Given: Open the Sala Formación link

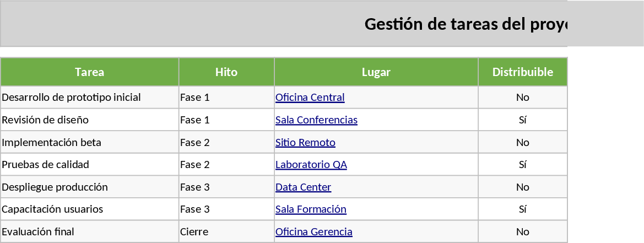Looking at the screenshot, I should point(311,209).
